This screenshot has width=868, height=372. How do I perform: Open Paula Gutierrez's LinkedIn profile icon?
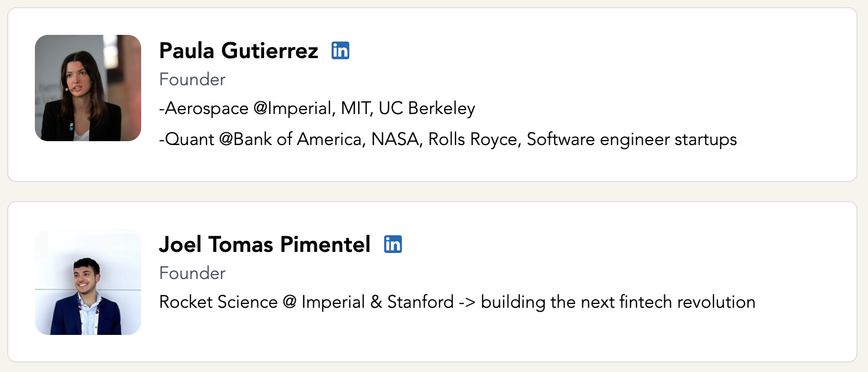tap(340, 51)
